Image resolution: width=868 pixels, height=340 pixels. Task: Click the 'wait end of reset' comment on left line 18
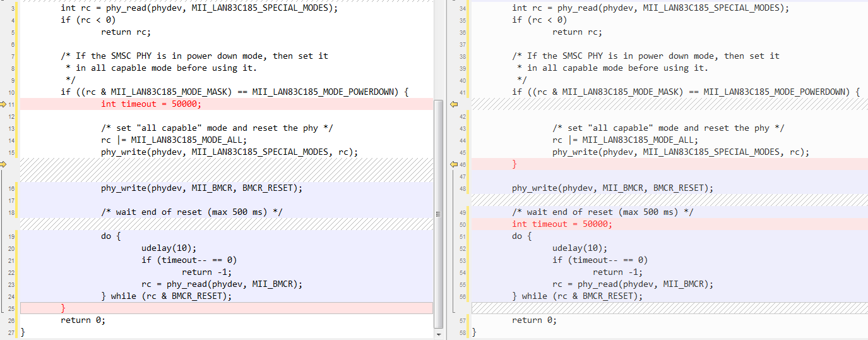[x=191, y=212]
